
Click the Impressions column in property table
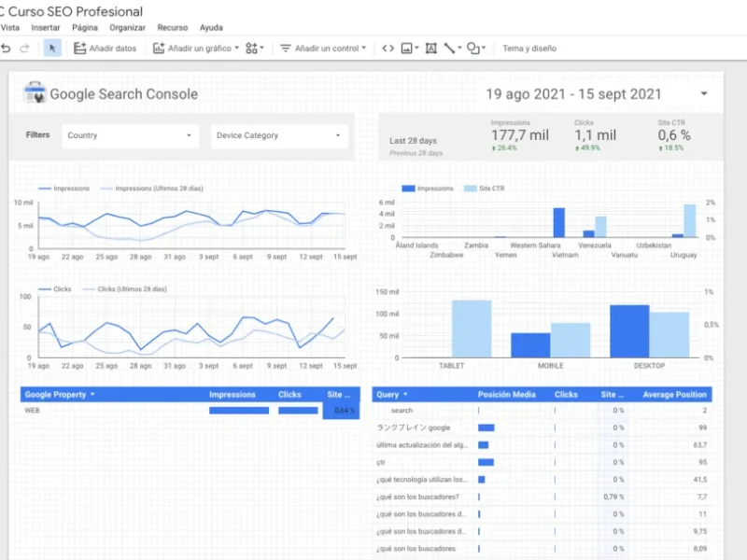coord(232,394)
